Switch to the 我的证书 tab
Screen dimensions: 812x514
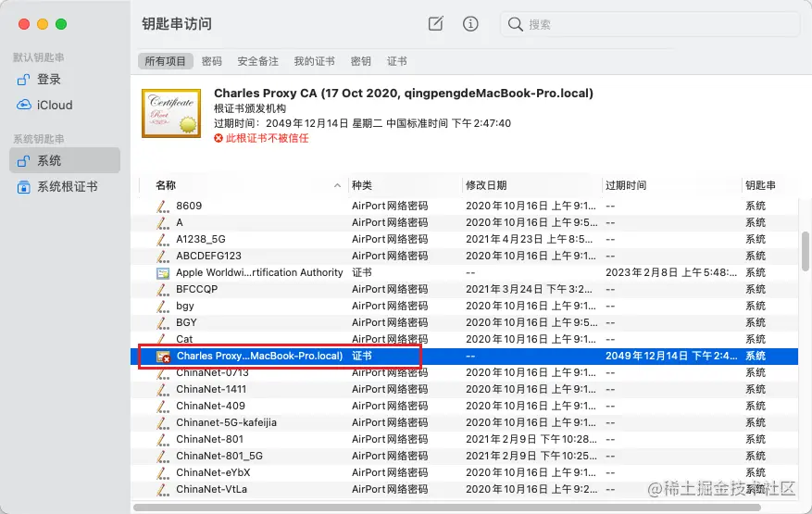click(x=314, y=61)
